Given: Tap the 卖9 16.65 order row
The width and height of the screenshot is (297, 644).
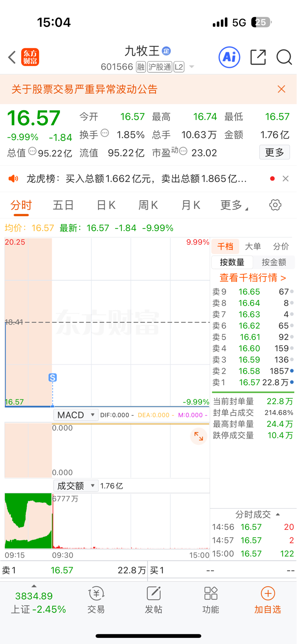Looking at the screenshot, I should coord(253,292).
